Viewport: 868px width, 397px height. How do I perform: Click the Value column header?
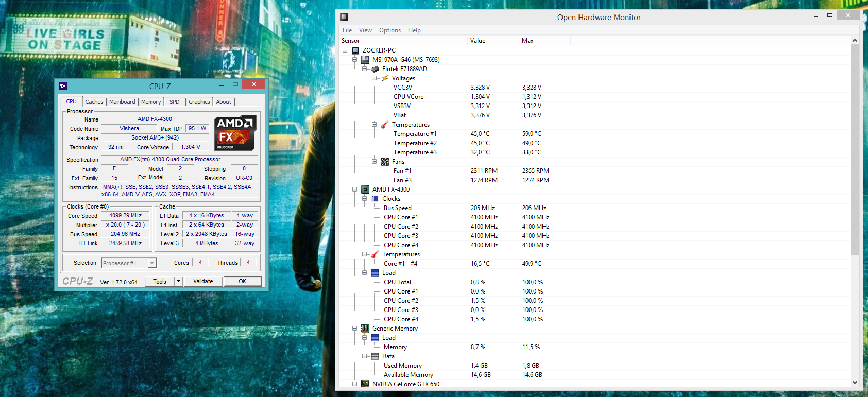pyautogui.click(x=493, y=41)
